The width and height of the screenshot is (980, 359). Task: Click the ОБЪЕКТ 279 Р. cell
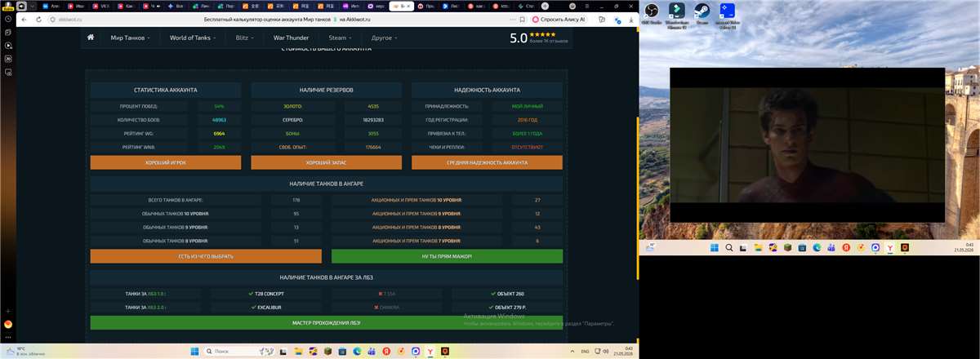tap(507, 308)
